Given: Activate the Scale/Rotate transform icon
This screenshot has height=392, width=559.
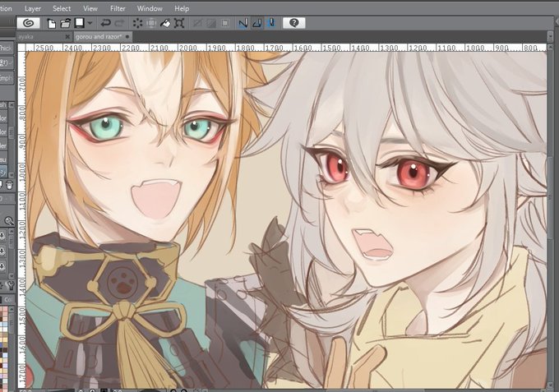Looking at the screenshot, I should tap(179, 24).
